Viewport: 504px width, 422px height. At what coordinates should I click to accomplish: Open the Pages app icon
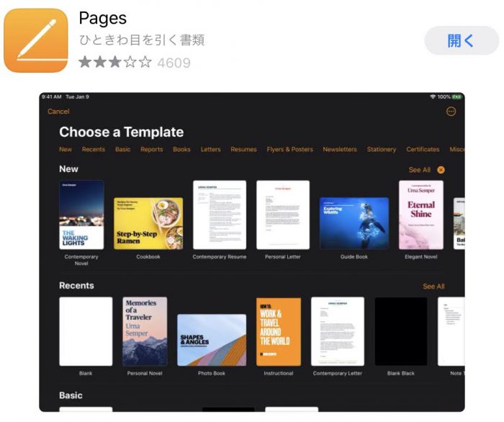tap(36, 40)
